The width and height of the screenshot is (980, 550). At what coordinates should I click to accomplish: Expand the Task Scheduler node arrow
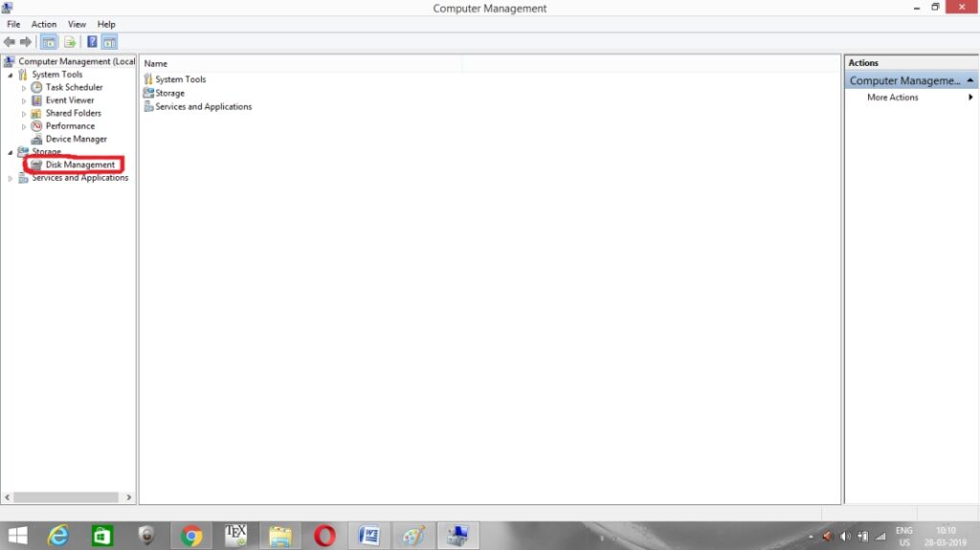24,88
